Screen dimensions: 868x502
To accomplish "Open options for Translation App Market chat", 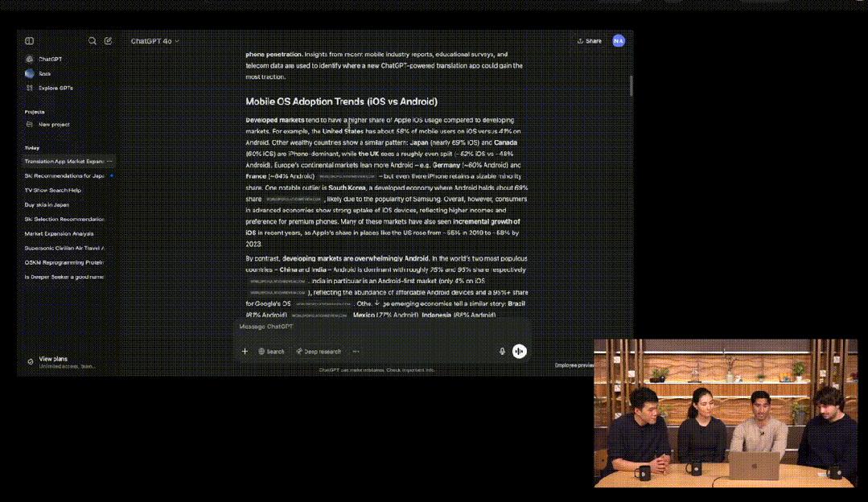I will (x=109, y=161).
